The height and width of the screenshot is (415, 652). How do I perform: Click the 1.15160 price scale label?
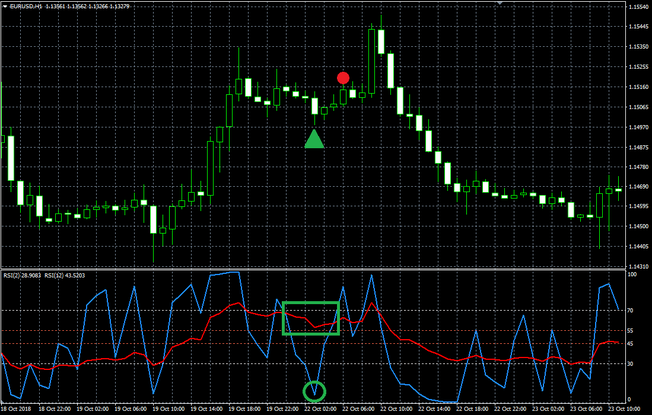coord(638,87)
